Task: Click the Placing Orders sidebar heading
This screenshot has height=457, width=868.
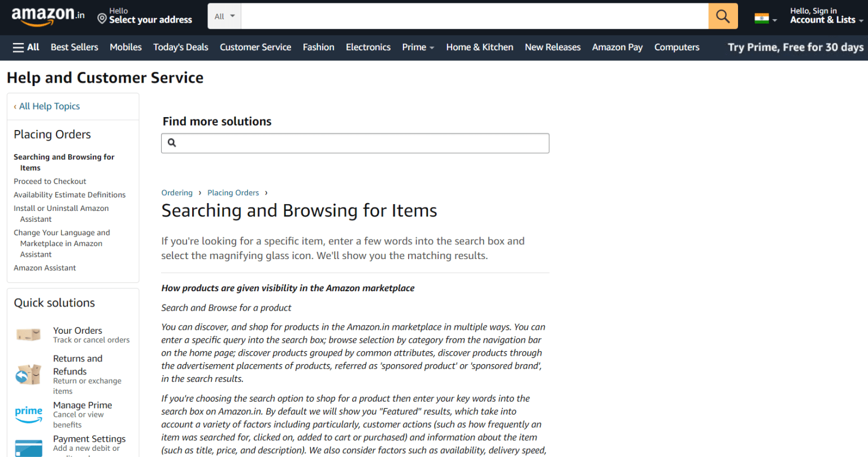Action: pyautogui.click(x=52, y=135)
